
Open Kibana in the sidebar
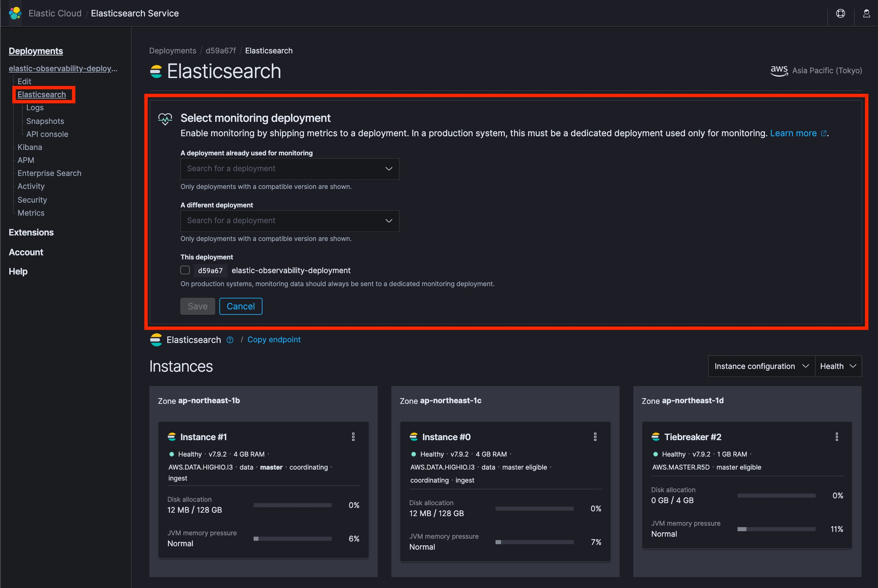coord(30,147)
